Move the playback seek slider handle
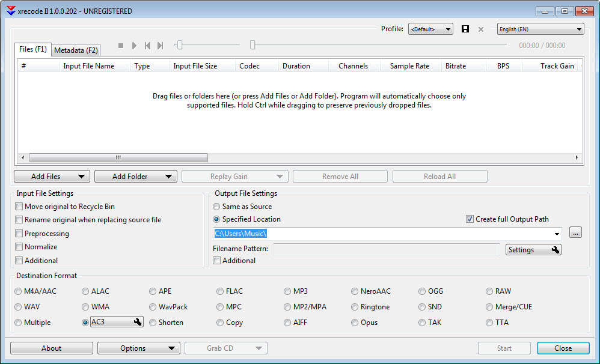600x364 pixels. coord(253,45)
